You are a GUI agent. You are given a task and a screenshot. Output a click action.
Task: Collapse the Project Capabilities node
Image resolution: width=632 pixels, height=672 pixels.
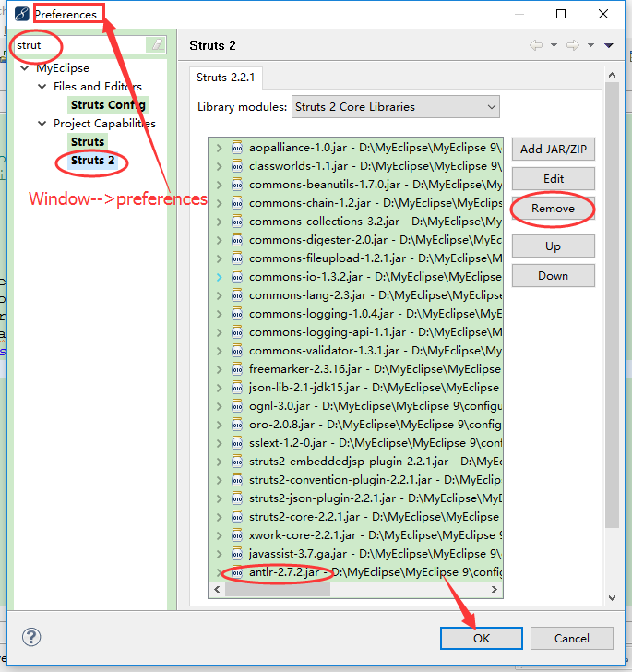click(42, 124)
